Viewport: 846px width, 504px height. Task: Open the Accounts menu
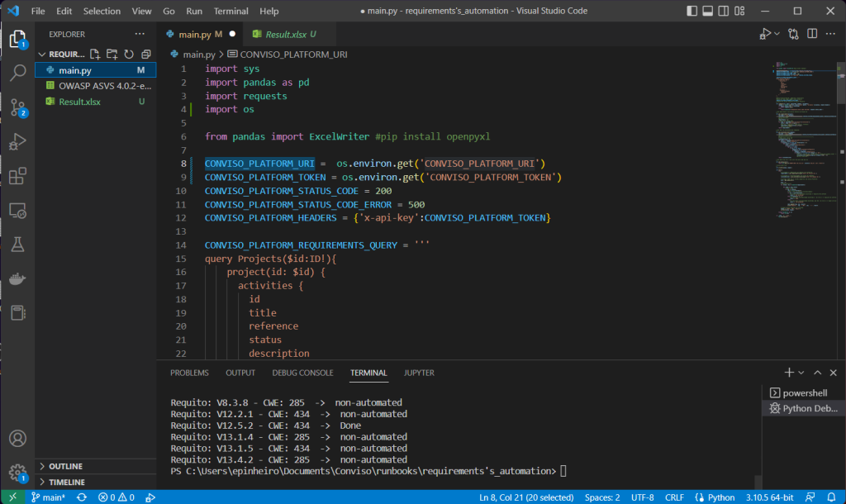[17, 438]
